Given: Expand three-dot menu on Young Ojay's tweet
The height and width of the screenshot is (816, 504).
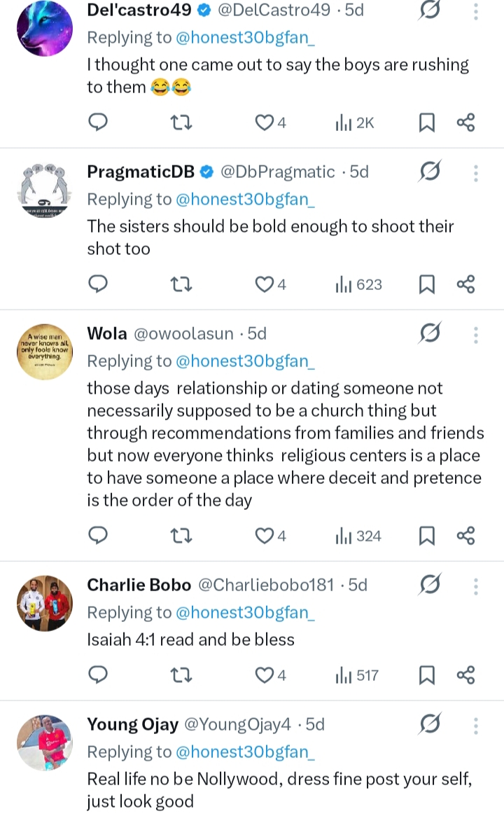Looking at the screenshot, I should pos(476,725).
